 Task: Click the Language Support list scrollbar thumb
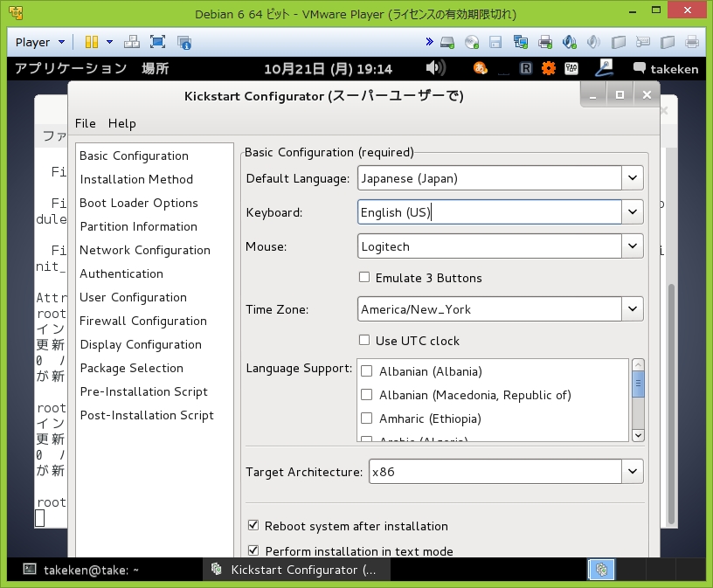[639, 384]
